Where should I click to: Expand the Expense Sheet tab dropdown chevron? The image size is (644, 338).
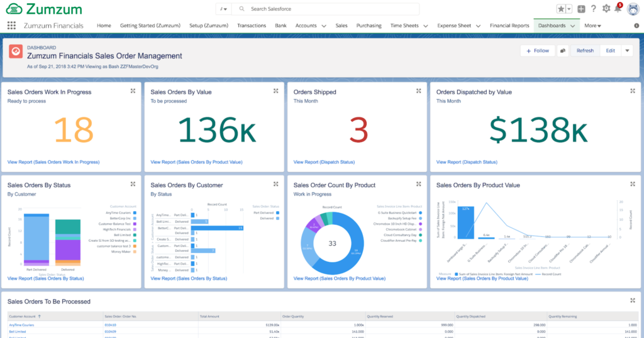point(478,26)
